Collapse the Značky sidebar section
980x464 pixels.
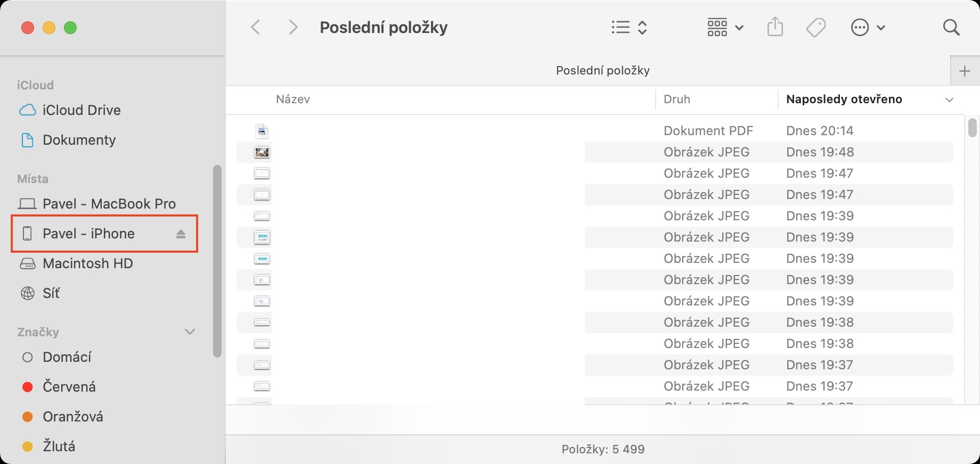tap(190, 332)
